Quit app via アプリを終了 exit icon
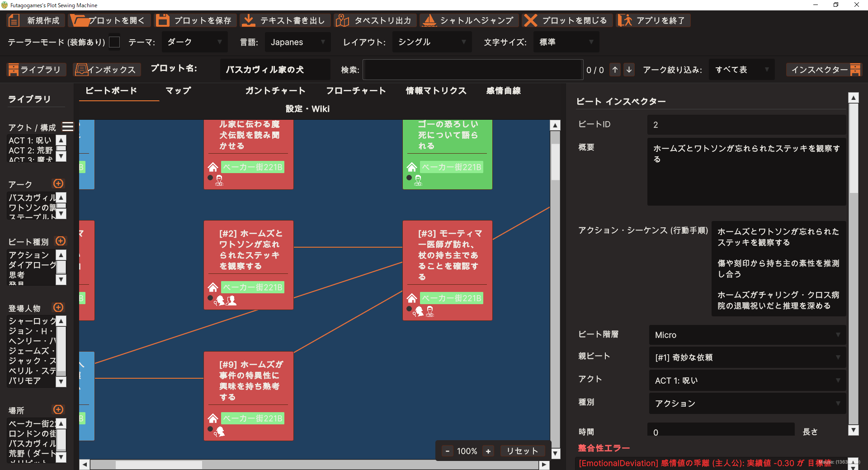 (x=625, y=20)
